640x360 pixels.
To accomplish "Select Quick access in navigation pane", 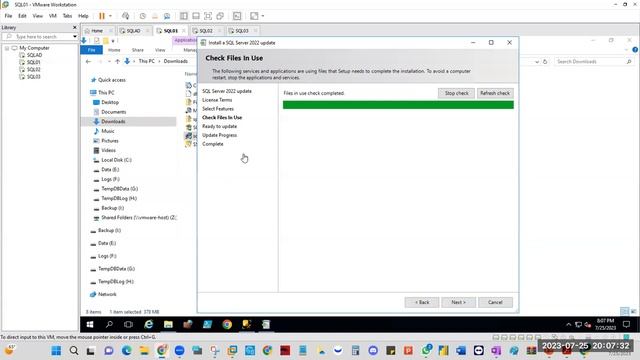I will 111,80.
